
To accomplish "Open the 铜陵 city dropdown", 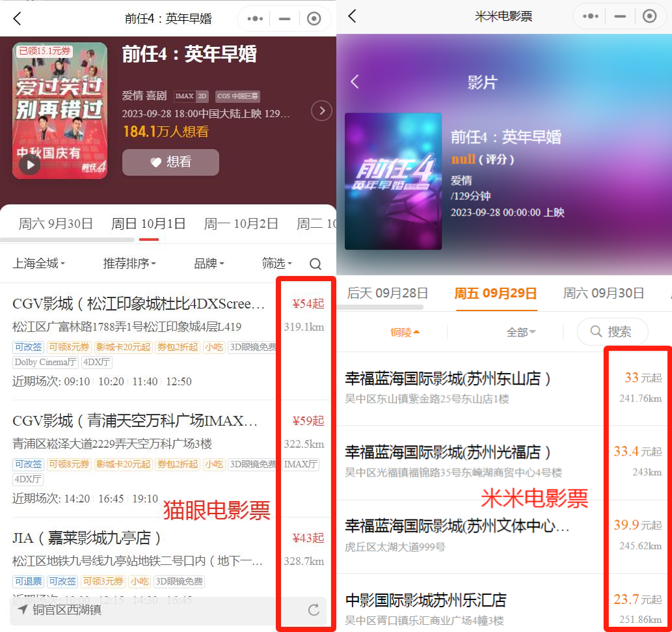I will coord(405,332).
